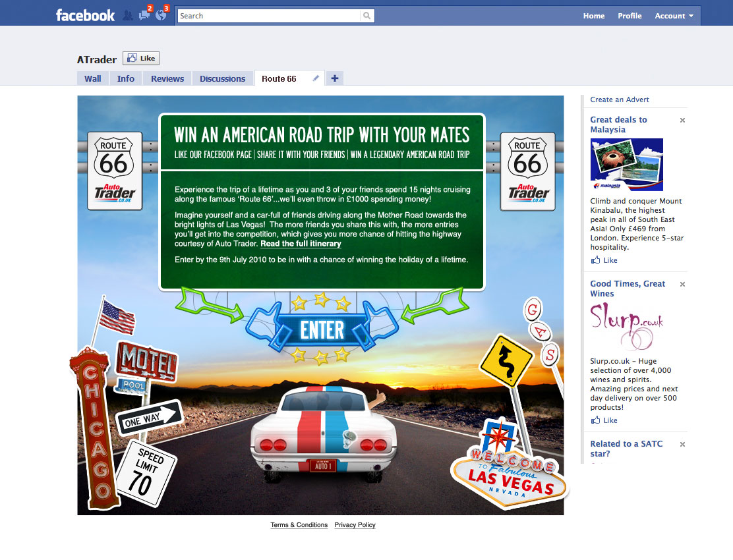
Task: Dismiss the Slurp.co.uk wine advert
Action: pos(682,284)
